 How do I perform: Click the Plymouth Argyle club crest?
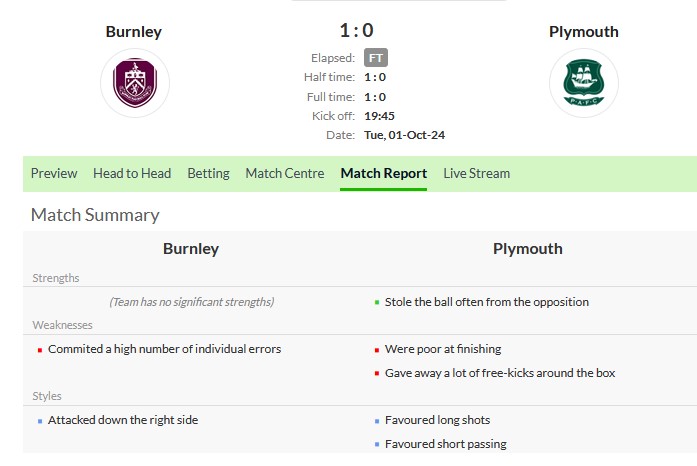[583, 83]
